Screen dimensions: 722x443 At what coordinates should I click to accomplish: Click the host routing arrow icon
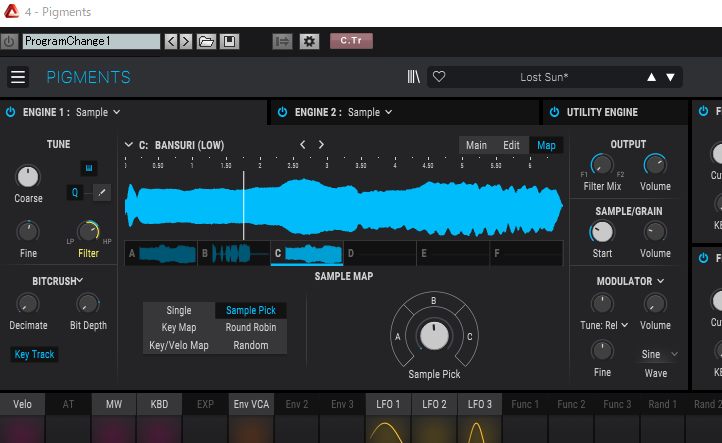click(282, 41)
